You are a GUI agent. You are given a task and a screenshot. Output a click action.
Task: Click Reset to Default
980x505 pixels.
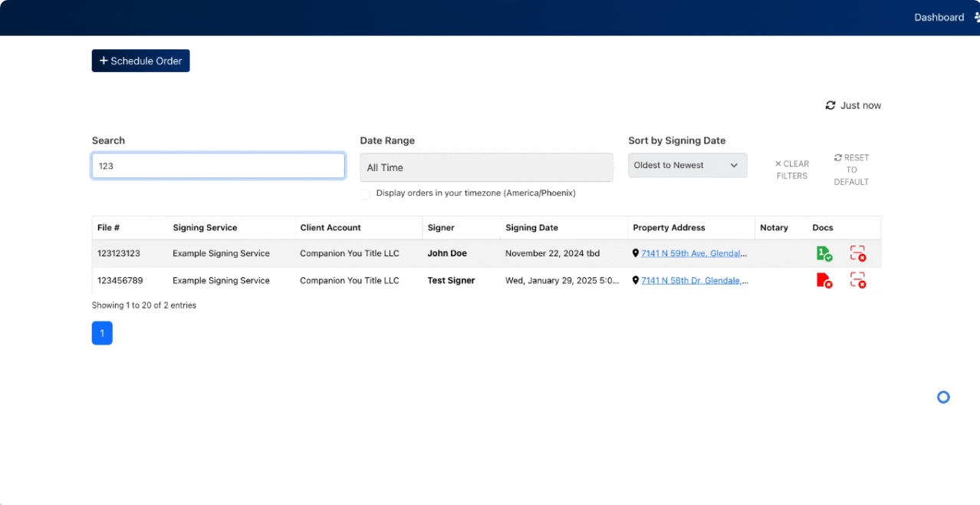tap(851, 170)
